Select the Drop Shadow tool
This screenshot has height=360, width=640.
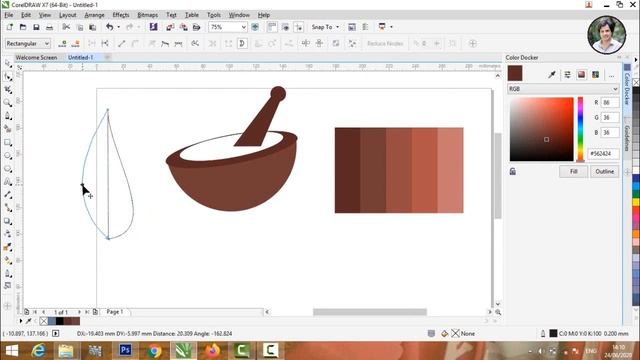click(x=8, y=221)
